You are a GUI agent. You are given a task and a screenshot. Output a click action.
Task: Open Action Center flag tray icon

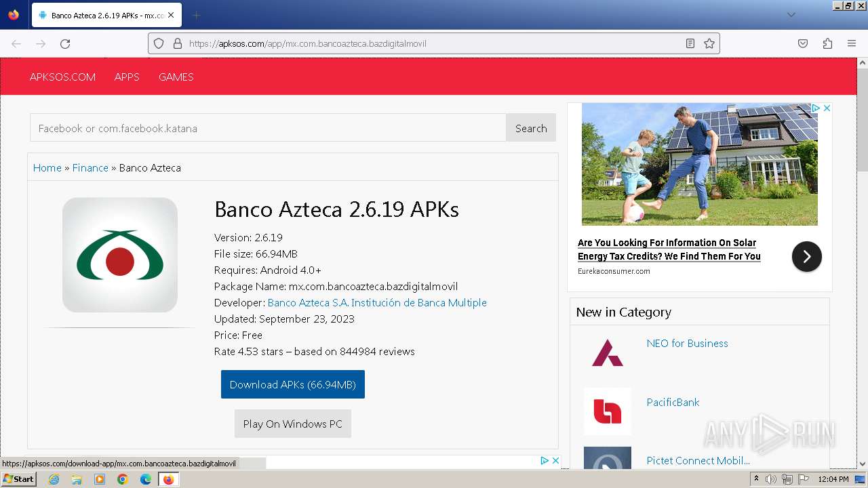pyautogui.click(x=804, y=479)
